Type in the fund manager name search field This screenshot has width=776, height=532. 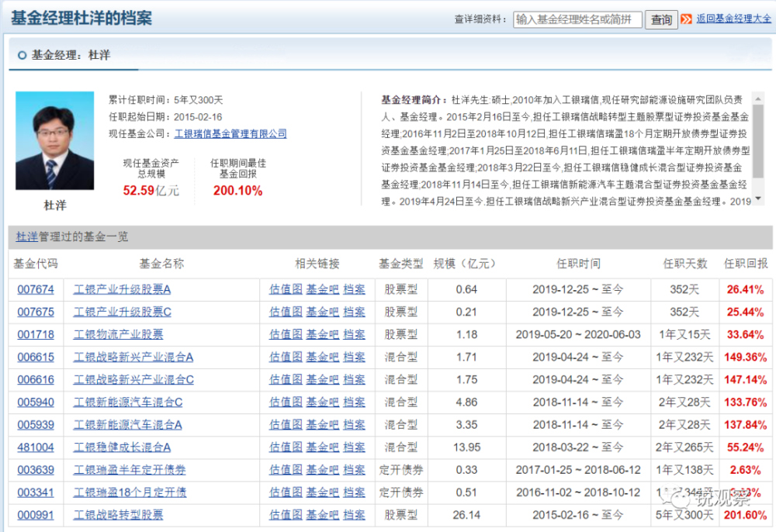(577, 19)
